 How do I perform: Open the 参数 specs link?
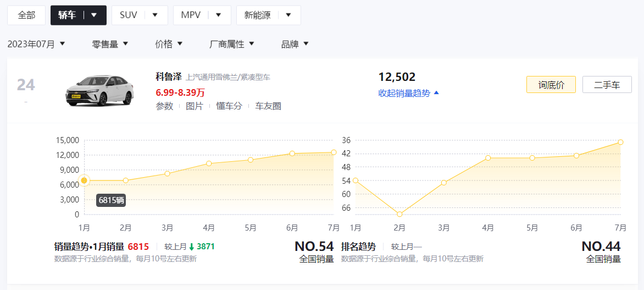pos(164,106)
